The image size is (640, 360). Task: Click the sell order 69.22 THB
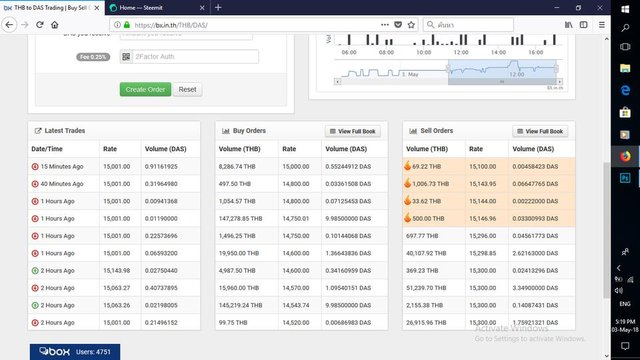point(427,167)
